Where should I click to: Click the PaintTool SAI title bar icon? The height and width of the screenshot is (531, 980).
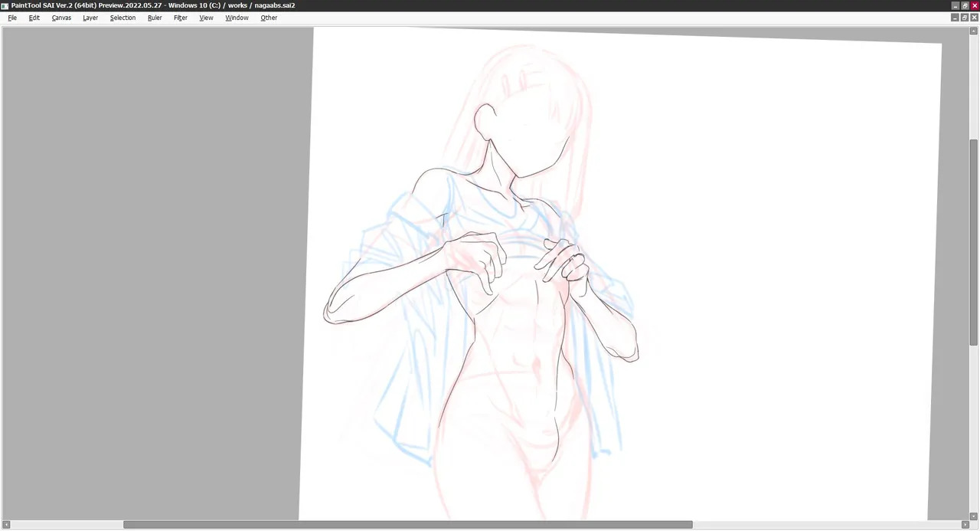click(5, 5)
